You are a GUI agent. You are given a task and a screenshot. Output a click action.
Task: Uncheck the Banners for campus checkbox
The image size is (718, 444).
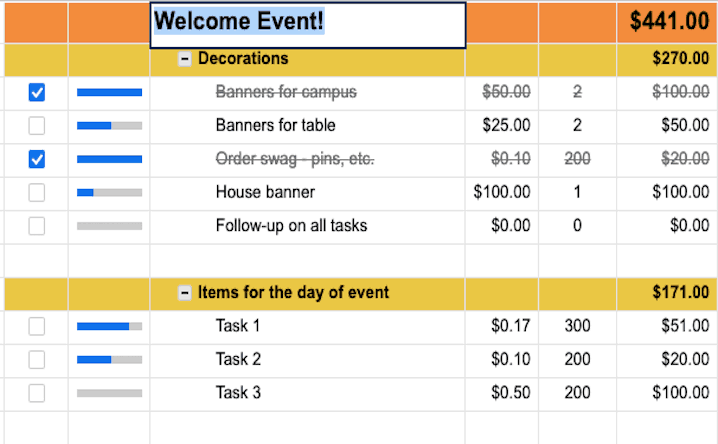[x=37, y=93]
